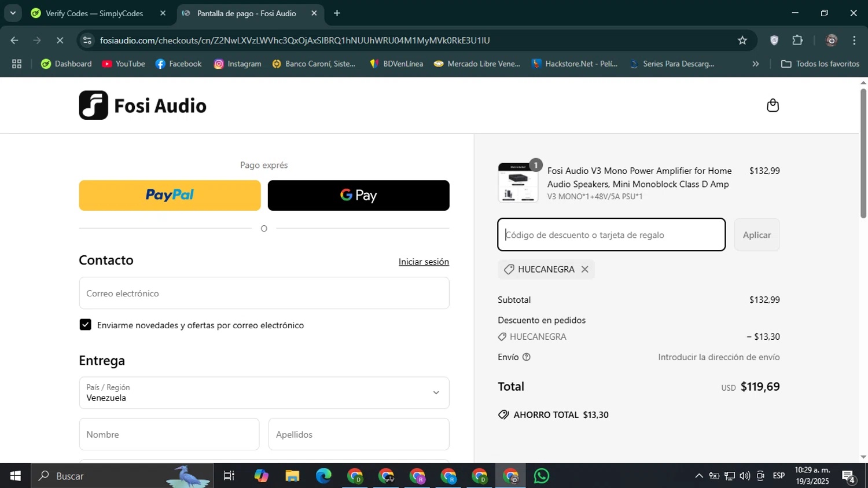The height and width of the screenshot is (488, 868).
Task: Open the Chrome profile avatar
Action: (832, 41)
